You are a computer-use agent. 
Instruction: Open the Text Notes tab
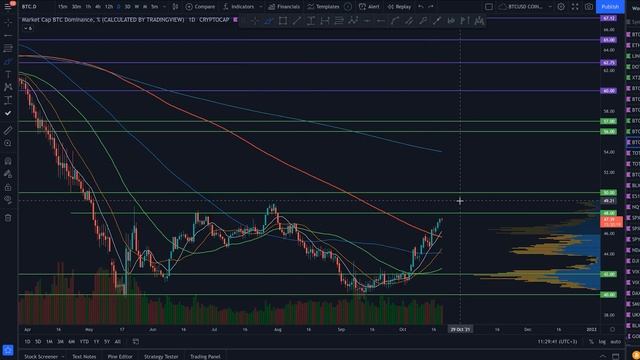84,356
